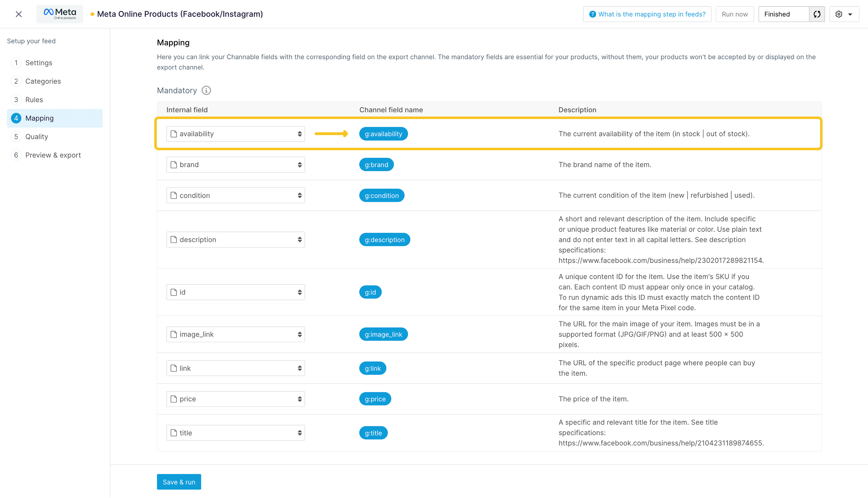The height and width of the screenshot is (498, 868).
Task: Refresh the feed status with the sync icon
Action: click(x=817, y=14)
